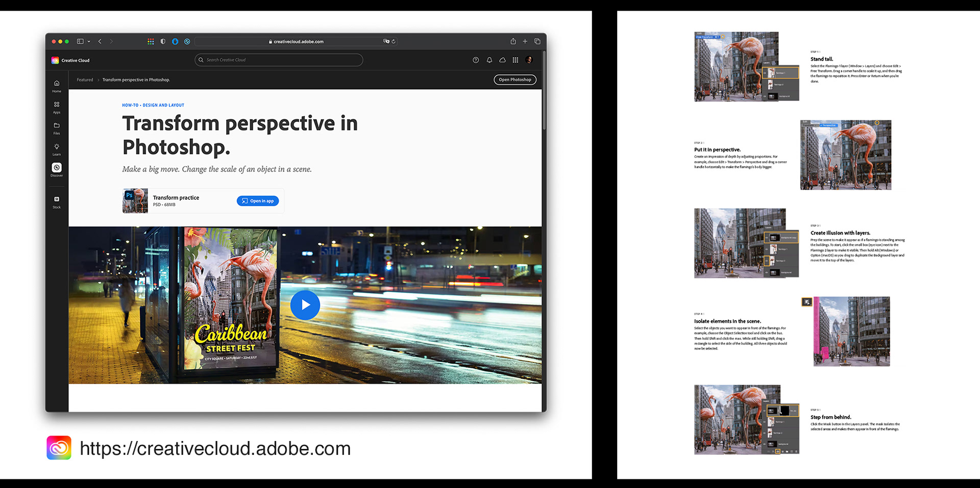Expand Safari tab group dropdown arrow
Viewport: 980px width, 488px height.
tap(89, 41)
